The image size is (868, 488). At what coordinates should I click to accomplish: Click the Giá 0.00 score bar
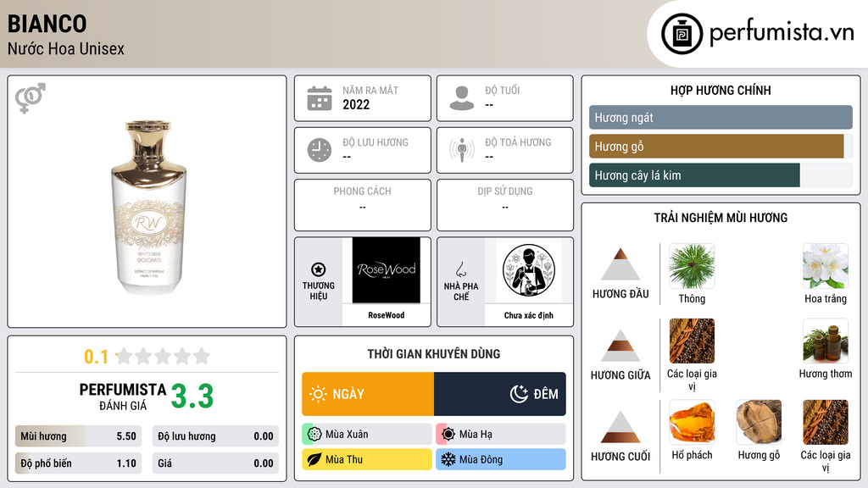pos(215,463)
